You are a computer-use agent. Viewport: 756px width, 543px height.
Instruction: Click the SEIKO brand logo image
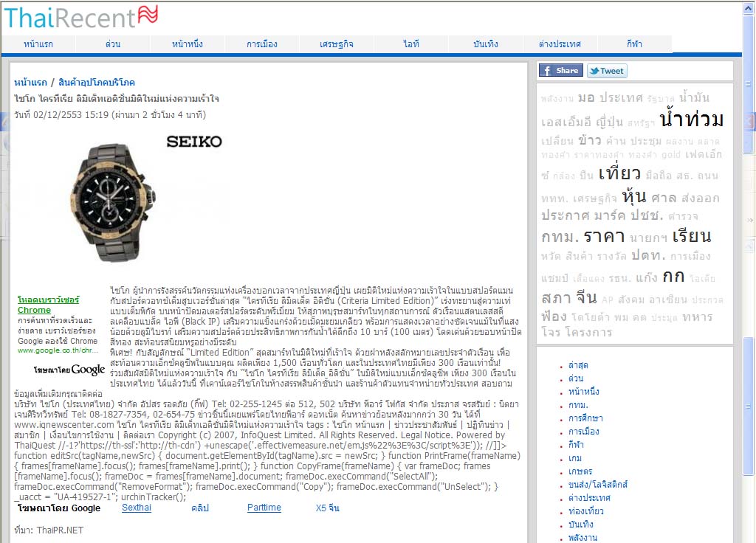[x=194, y=142]
